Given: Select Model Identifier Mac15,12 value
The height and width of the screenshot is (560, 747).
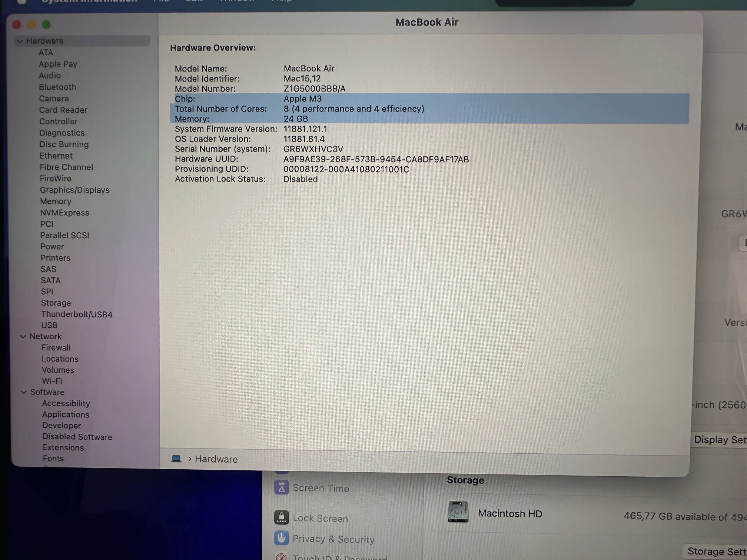Looking at the screenshot, I should tap(302, 79).
